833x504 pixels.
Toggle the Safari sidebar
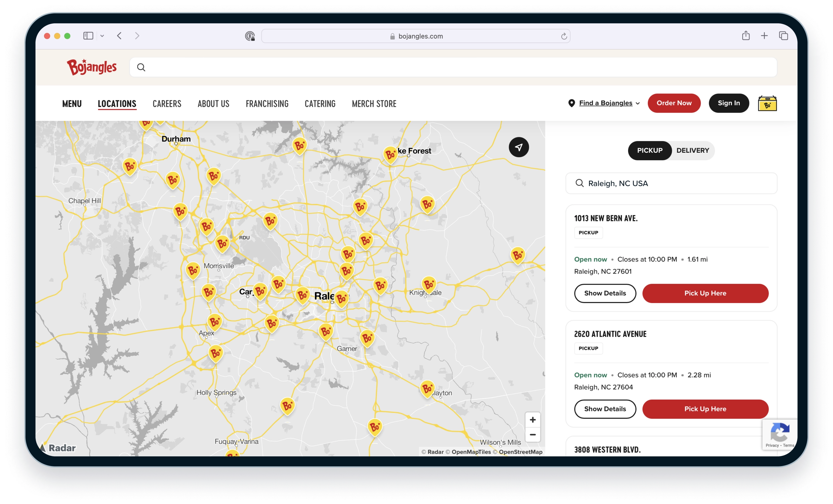[88, 36]
